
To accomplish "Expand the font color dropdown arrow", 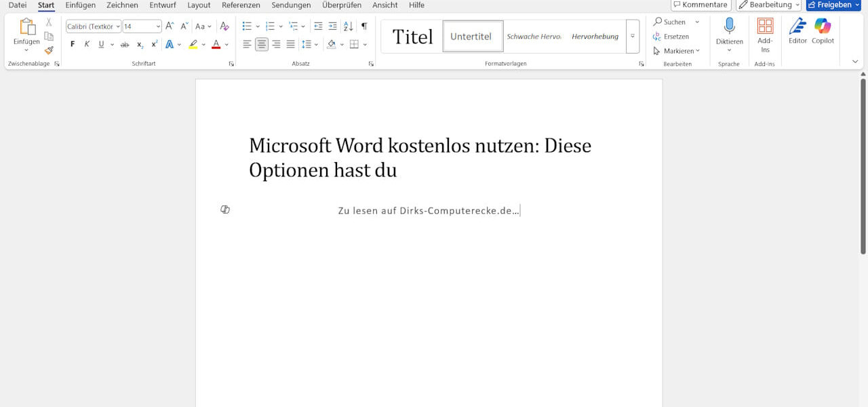I will 226,45.
